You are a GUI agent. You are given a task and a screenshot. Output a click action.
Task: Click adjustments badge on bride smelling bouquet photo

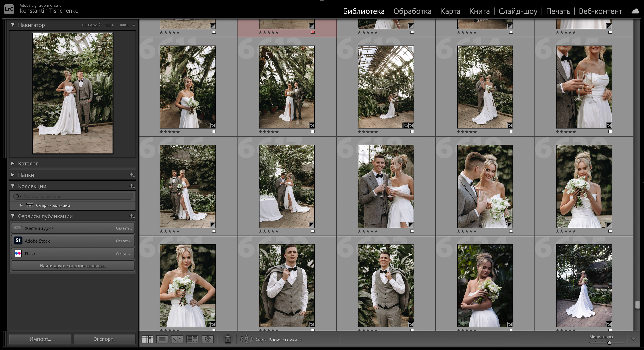pyautogui.click(x=609, y=225)
